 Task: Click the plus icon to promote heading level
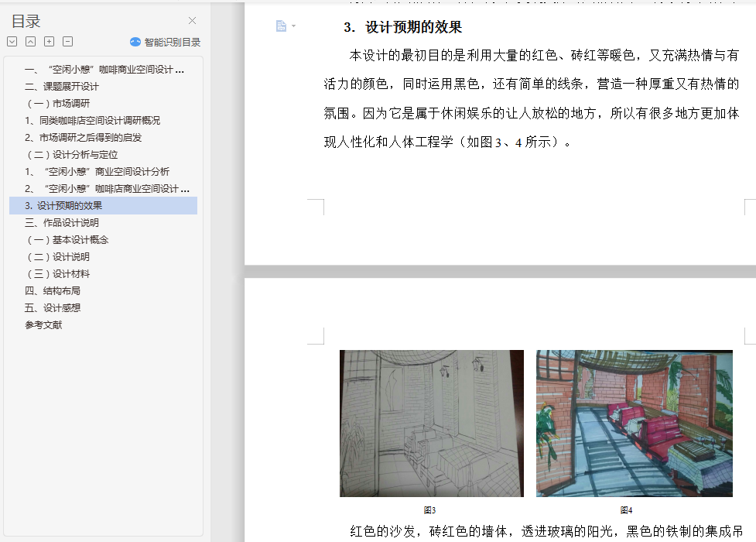[x=50, y=42]
